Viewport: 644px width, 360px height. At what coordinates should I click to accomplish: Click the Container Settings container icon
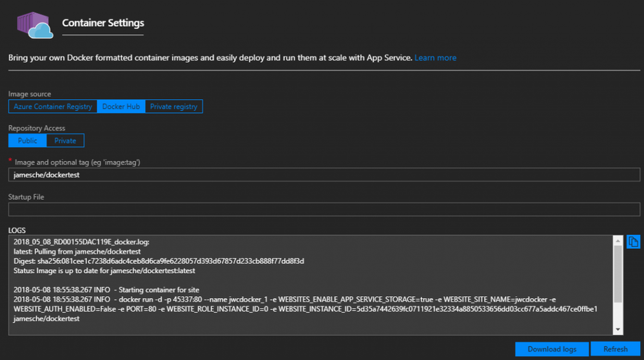35,25
